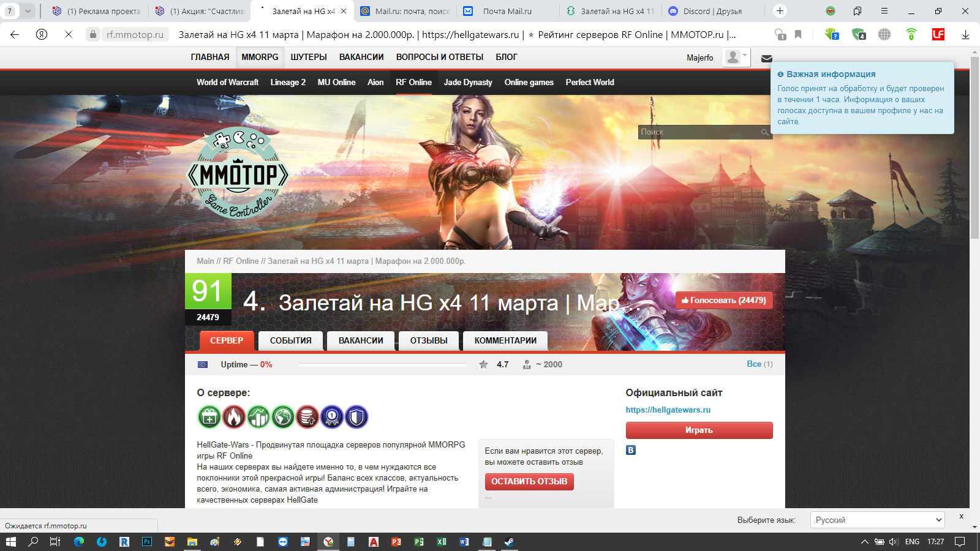Click the green bar chart server badge
Image resolution: width=980 pixels, height=551 pixels.
pos(258,418)
